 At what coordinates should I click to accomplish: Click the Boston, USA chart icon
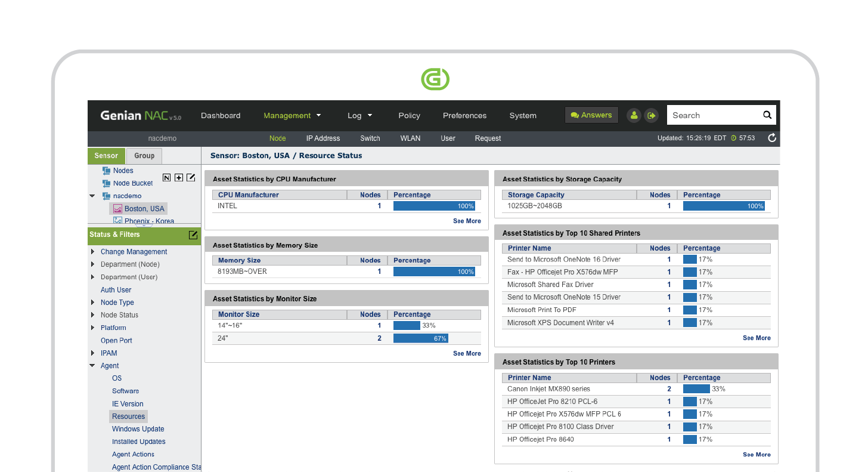tap(117, 209)
